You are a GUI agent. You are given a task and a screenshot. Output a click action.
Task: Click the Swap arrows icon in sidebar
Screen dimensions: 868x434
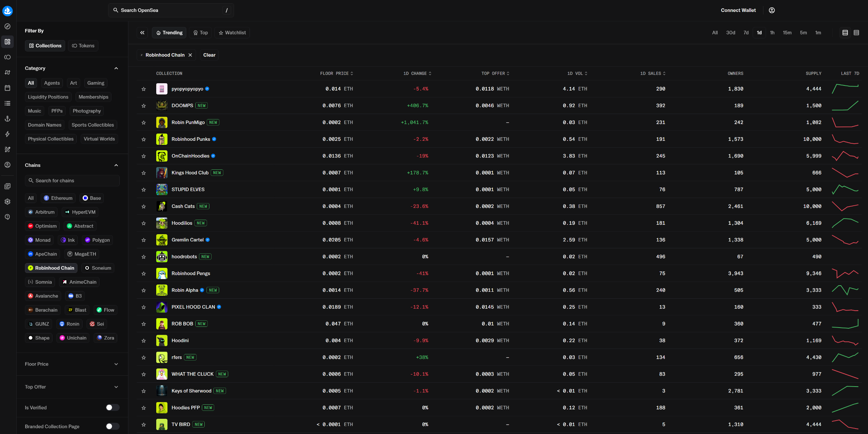pos(8,72)
